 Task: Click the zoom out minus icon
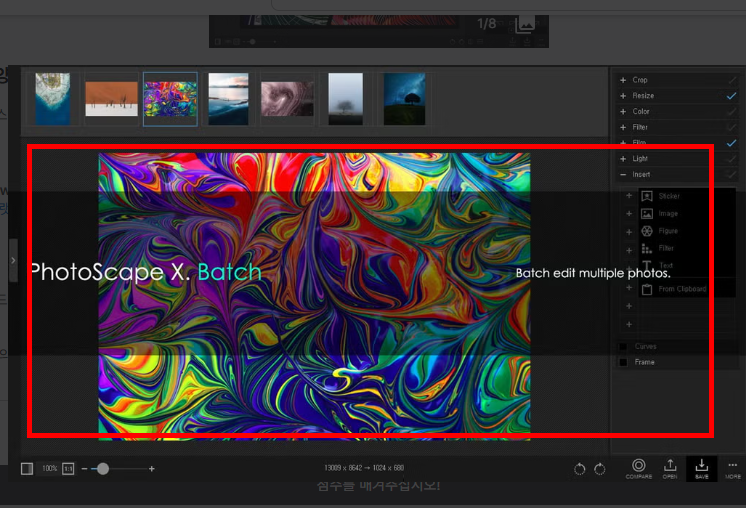[84, 469]
